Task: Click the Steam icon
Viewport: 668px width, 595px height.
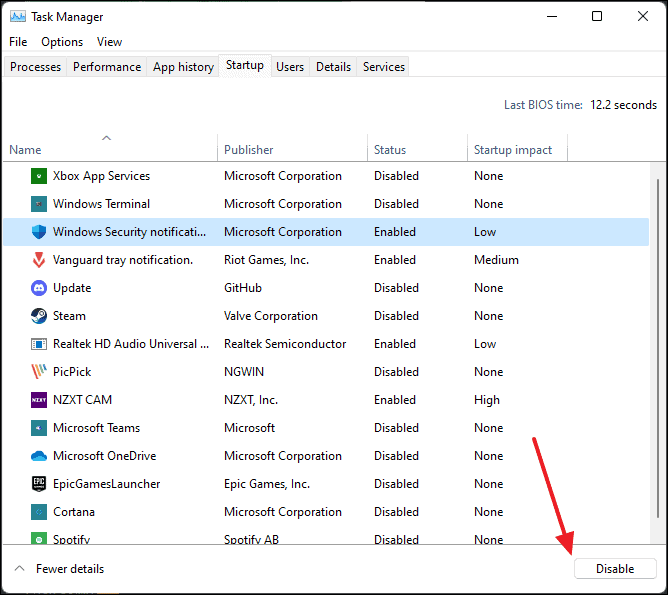Action: 39,316
